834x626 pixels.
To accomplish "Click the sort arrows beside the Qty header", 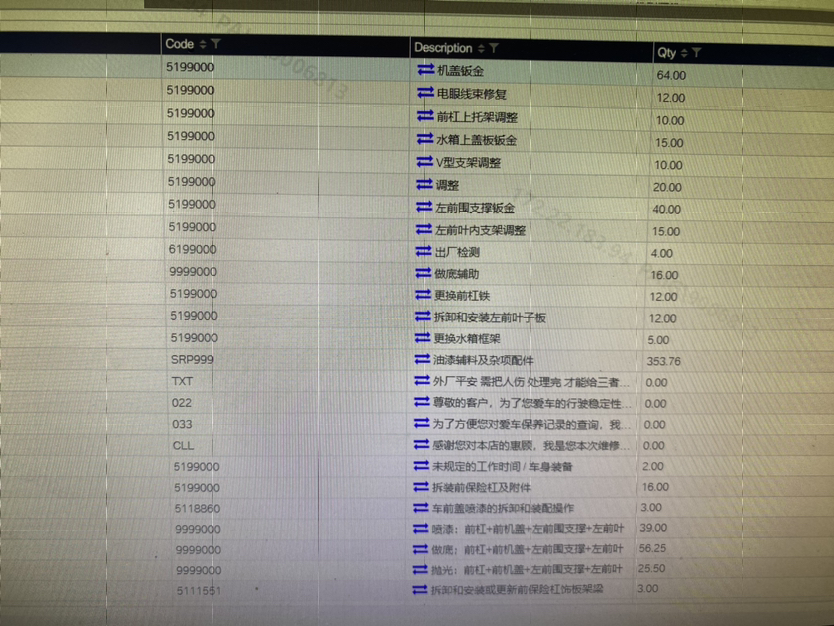I will click(684, 53).
